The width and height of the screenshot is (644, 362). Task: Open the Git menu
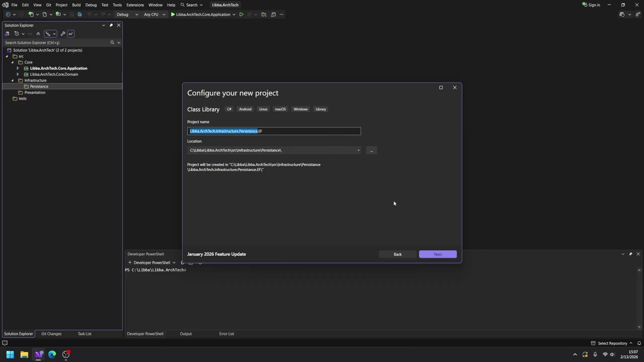[49, 5]
